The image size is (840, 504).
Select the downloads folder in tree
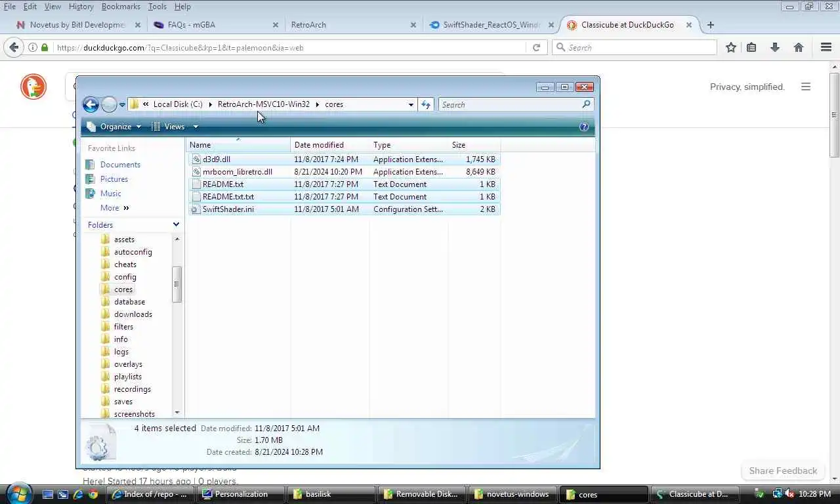coord(133,314)
